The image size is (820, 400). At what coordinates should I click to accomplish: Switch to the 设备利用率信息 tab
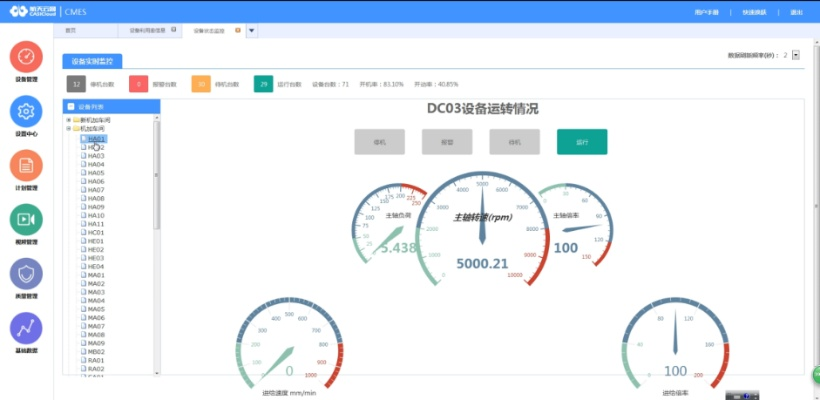[148, 30]
